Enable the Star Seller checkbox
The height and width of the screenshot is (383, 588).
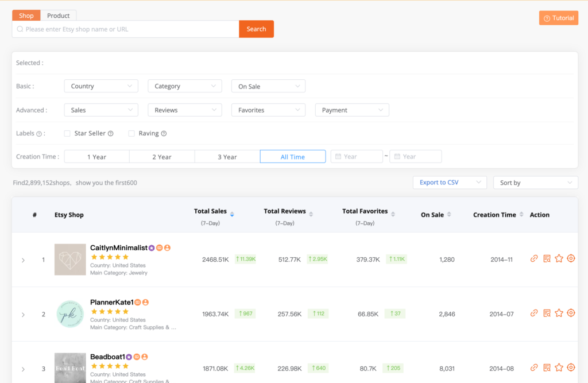tap(67, 133)
